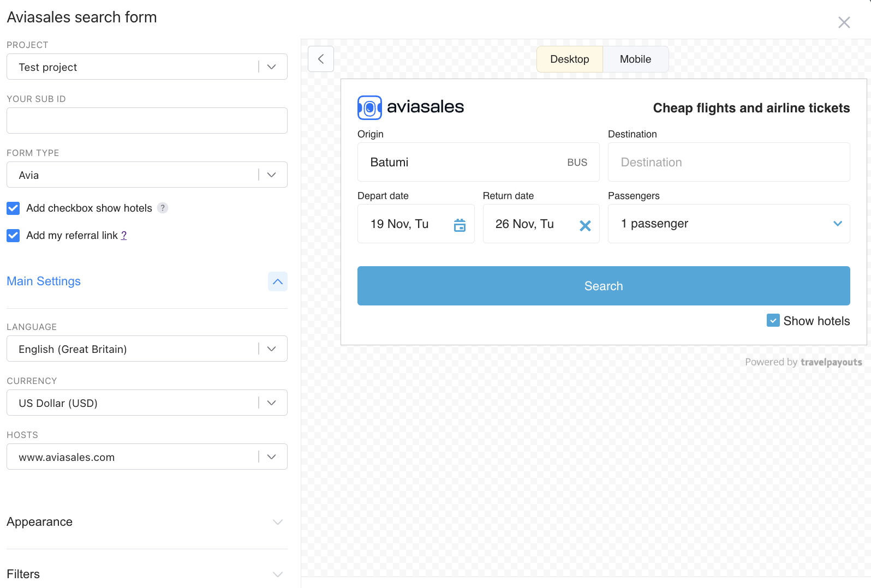
Task: Click the Origin field containing Batumi
Action: [478, 162]
